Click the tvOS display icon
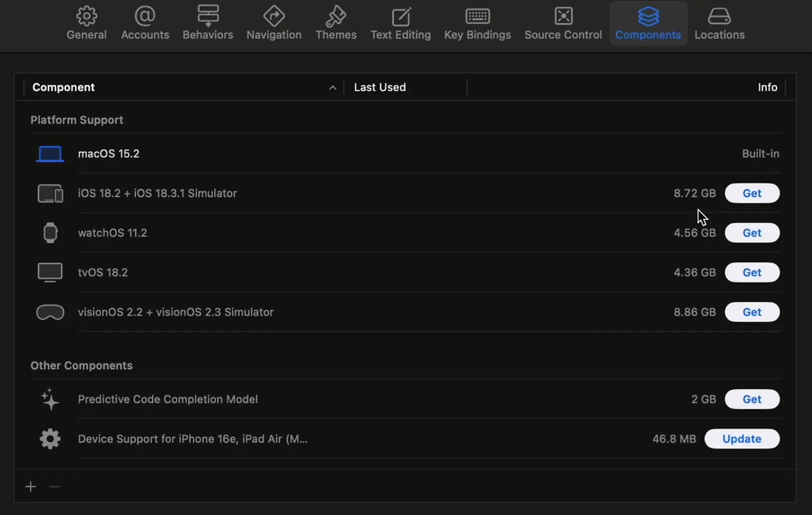812x515 pixels. [50, 272]
